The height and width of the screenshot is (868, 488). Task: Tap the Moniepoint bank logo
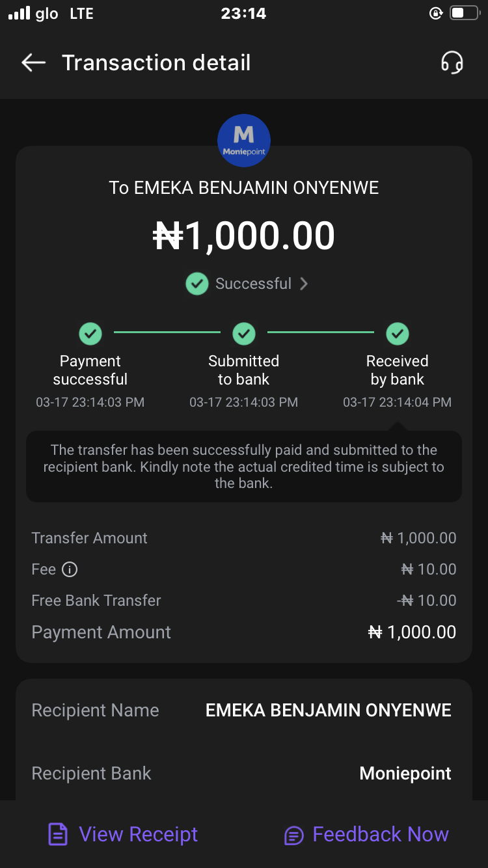(x=243, y=141)
